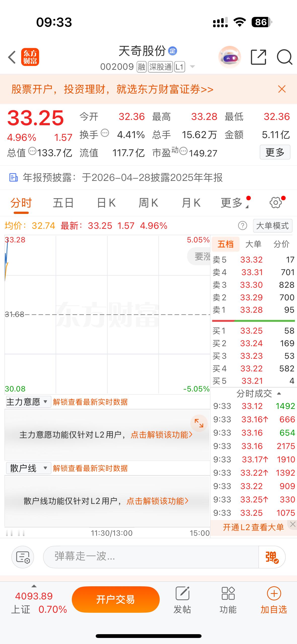
Task: Select the 大单 tab
Action: (x=253, y=244)
